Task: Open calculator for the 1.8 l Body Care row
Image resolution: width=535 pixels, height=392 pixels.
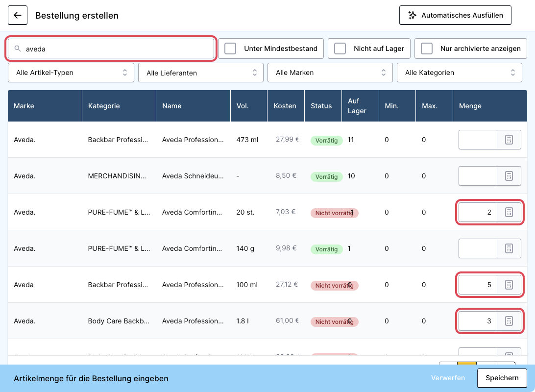Action: [509, 321]
